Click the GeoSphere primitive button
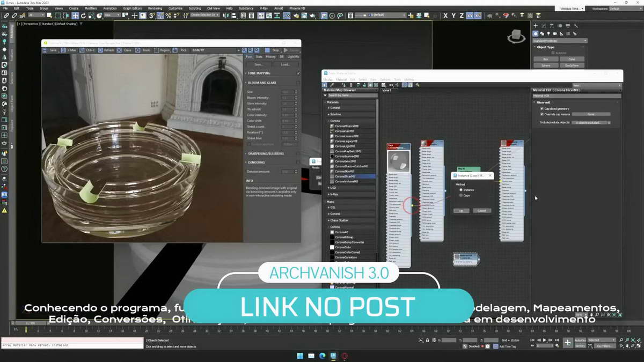This screenshot has height=362, width=644. click(x=572, y=65)
